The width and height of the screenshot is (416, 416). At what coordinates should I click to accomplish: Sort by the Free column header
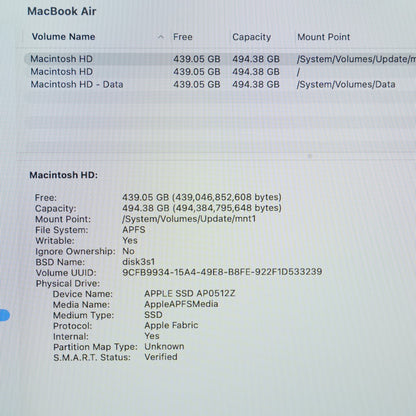183,37
